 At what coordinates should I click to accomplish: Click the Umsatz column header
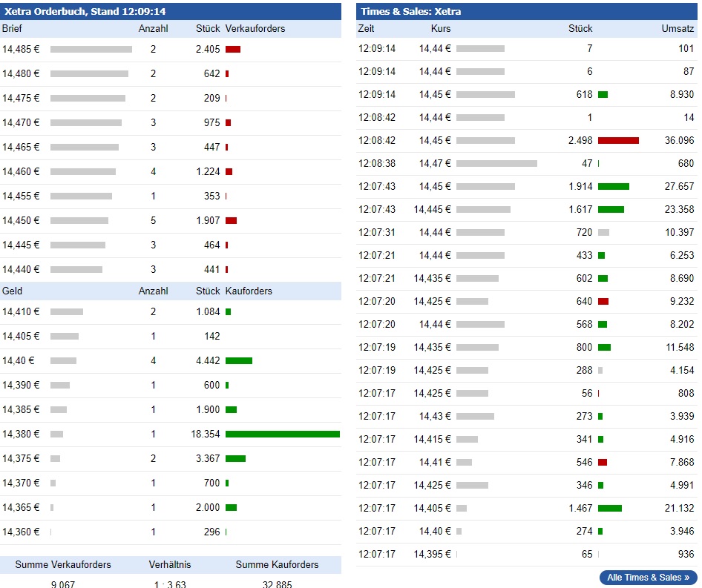click(x=678, y=28)
